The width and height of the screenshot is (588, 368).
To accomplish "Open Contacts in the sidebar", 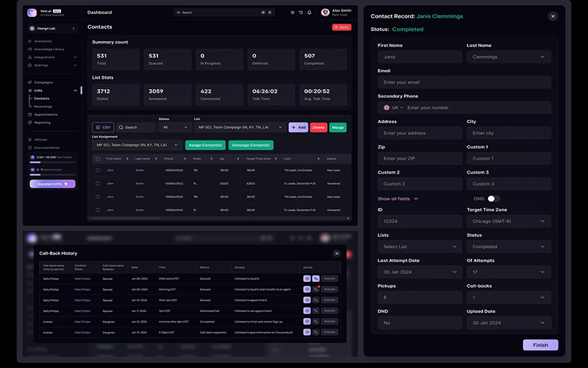I will click(42, 99).
